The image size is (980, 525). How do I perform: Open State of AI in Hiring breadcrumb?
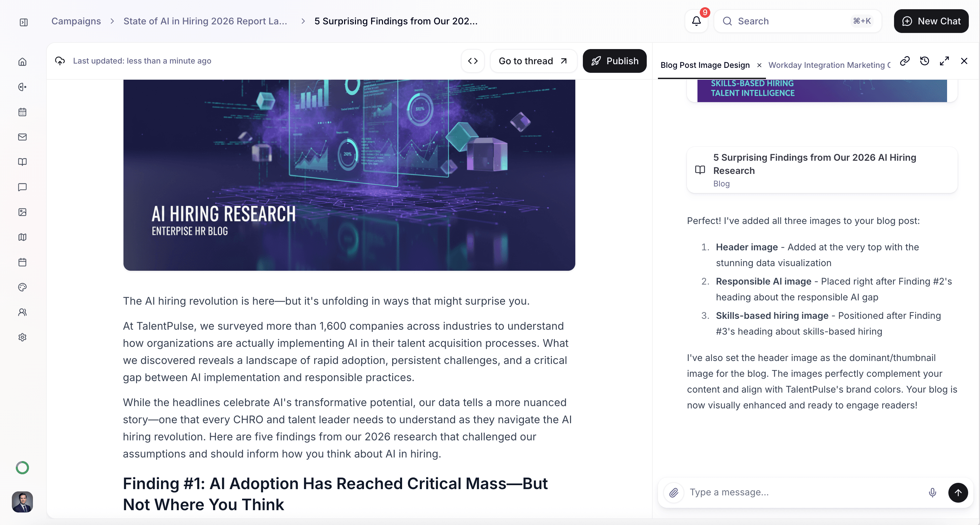click(x=205, y=21)
